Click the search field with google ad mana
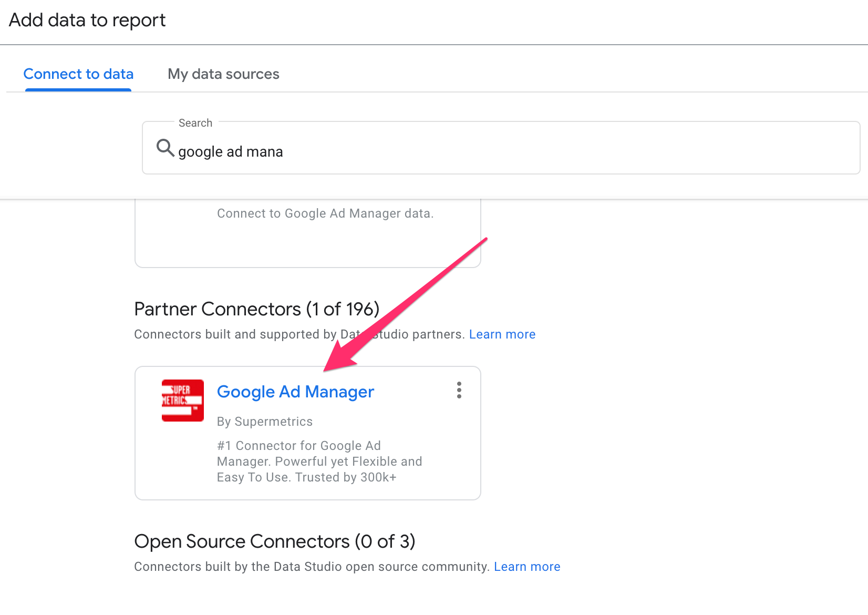Image resolution: width=868 pixels, height=615 pixels. pos(501,148)
